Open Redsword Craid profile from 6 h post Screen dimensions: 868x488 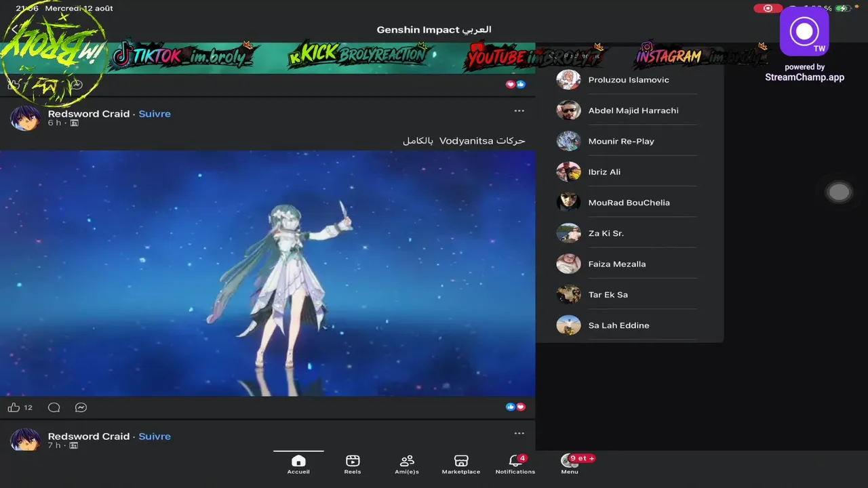tap(89, 114)
